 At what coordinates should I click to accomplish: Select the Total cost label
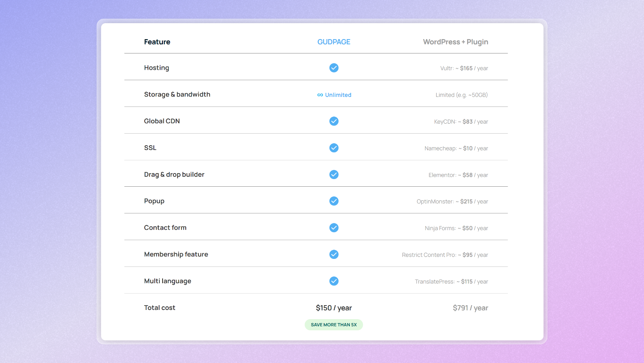click(160, 308)
